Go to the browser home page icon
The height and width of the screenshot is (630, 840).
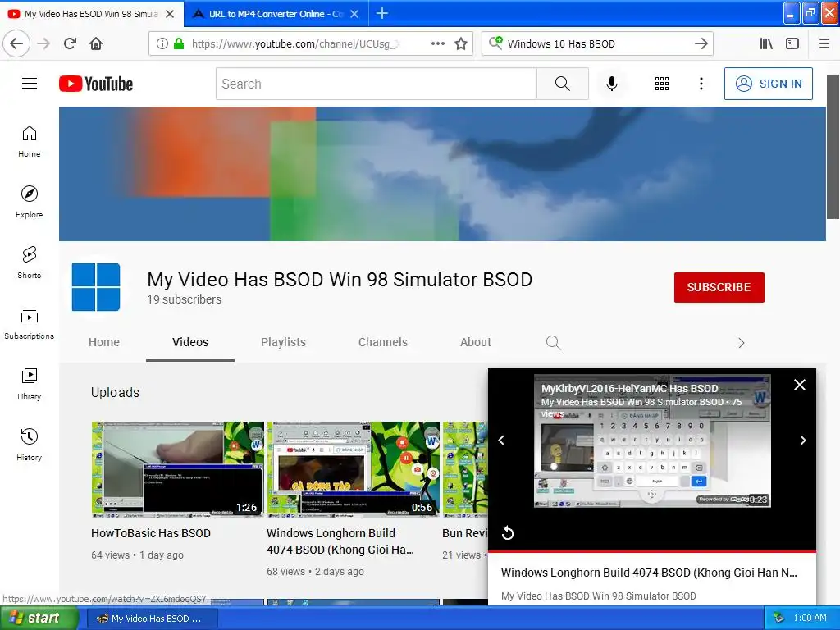pos(96,43)
